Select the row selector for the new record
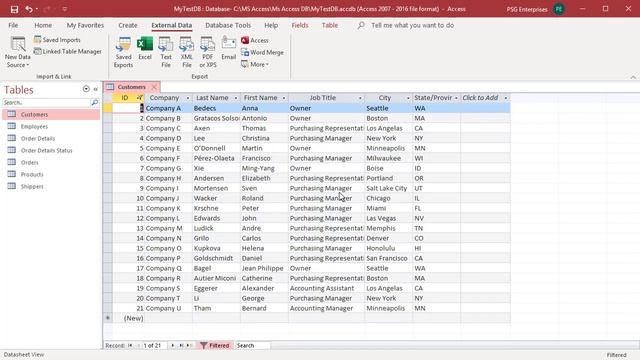Viewport: 640px width, 360px height. coord(108,318)
